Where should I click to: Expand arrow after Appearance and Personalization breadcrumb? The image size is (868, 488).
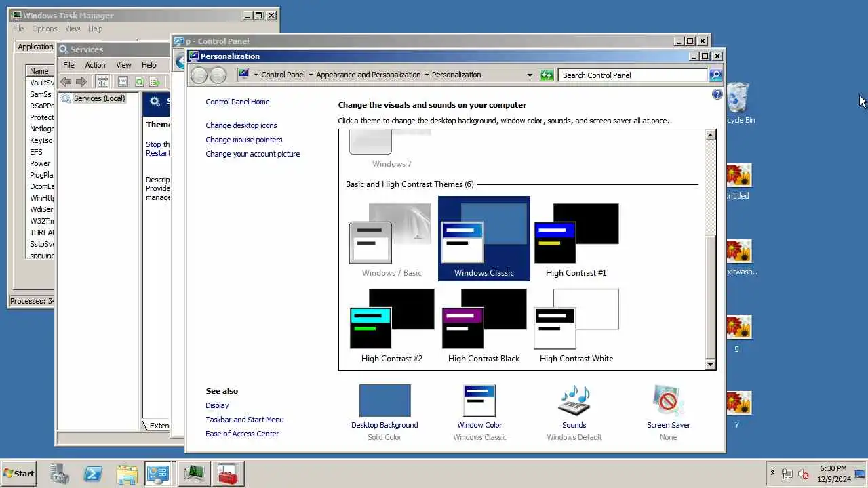427,75
